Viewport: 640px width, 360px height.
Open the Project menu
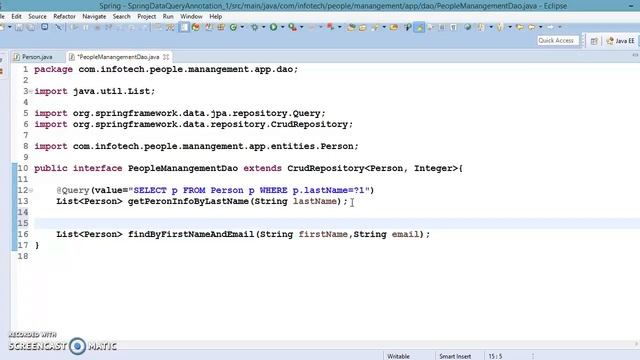[x=147, y=17]
